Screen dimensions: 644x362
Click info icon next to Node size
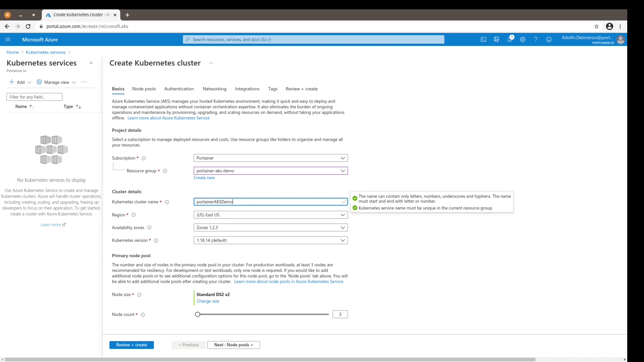click(x=139, y=295)
